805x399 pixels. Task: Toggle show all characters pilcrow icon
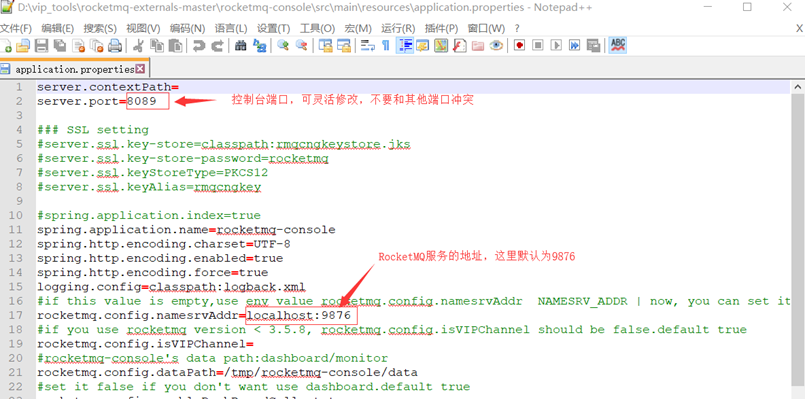pos(386,46)
